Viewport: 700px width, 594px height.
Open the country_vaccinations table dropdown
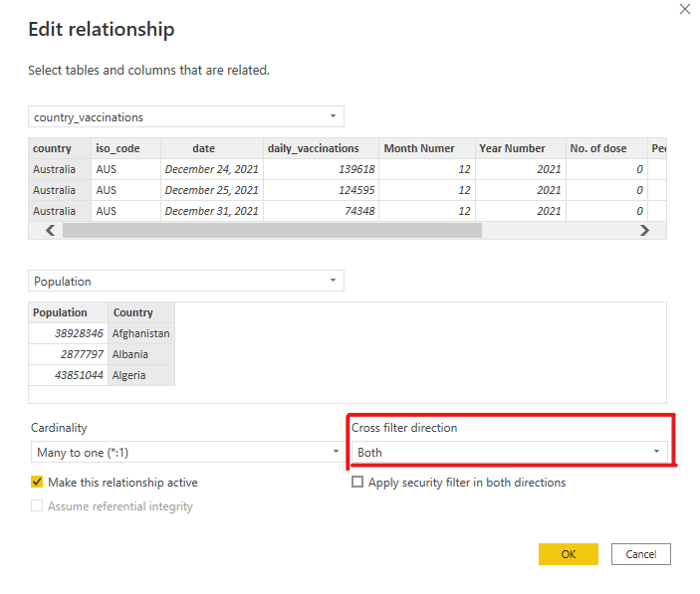pos(186,116)
